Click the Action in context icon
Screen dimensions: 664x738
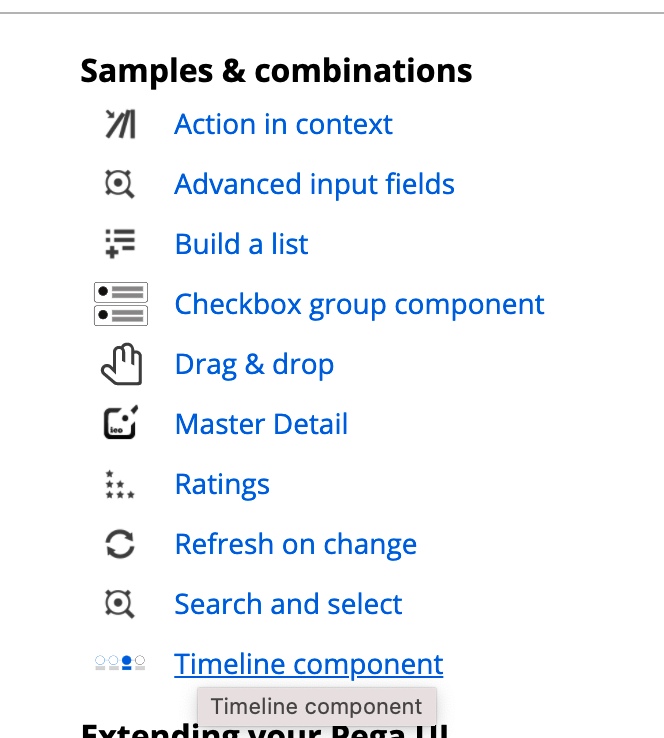click(120, 125)
